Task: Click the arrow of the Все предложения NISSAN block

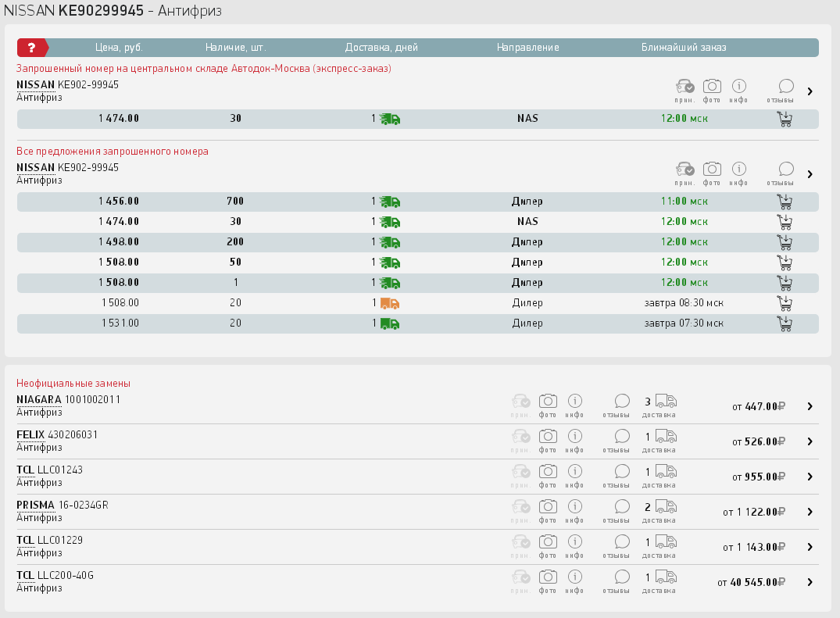Action: point(810,174)
